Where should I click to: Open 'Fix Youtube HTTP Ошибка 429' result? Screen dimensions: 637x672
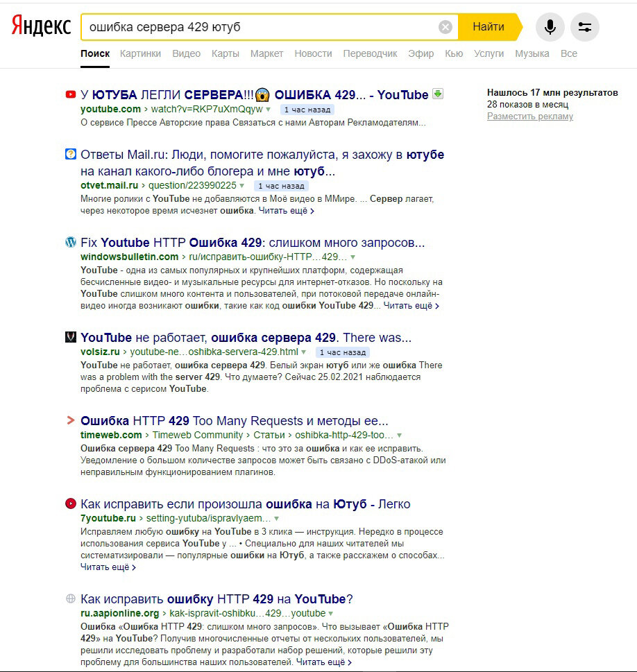pos(253,243)
